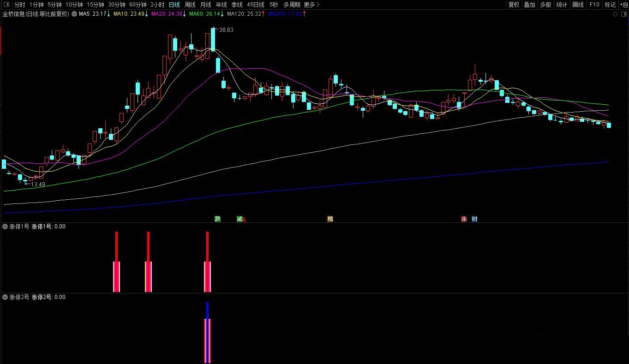Click the 多股 multi-stock button
Viewport: 629px width, 364px height.
545,5
